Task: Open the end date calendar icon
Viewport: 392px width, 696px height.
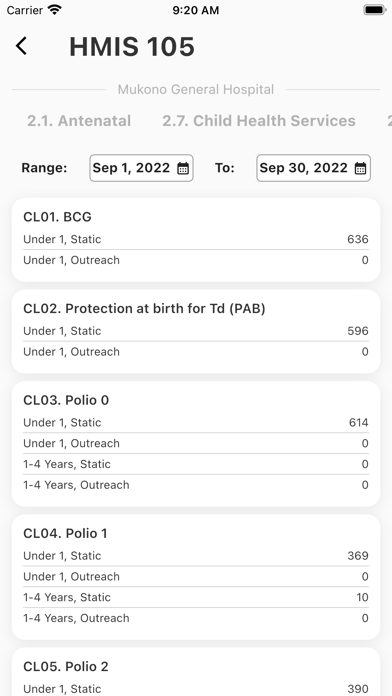Action: click(x=360, y=168)
